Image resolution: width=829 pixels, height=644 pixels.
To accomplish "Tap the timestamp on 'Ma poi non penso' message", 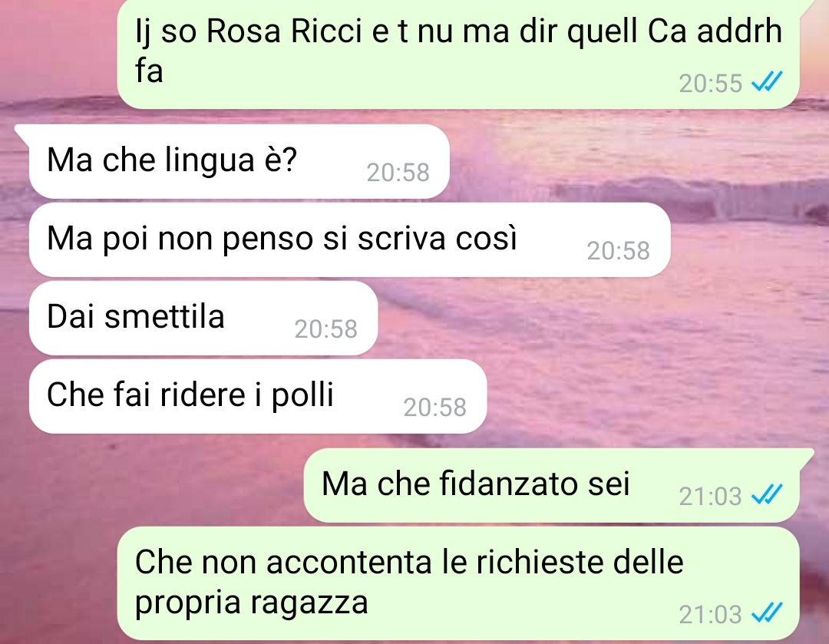I will pyautogui.click(x=619, y=251).
